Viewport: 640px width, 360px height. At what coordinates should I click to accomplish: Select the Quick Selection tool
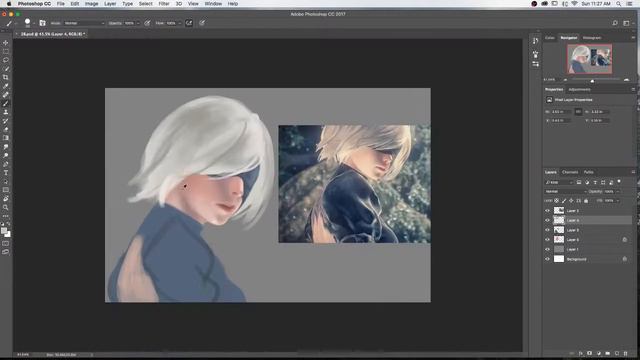(x=6, y=69)
